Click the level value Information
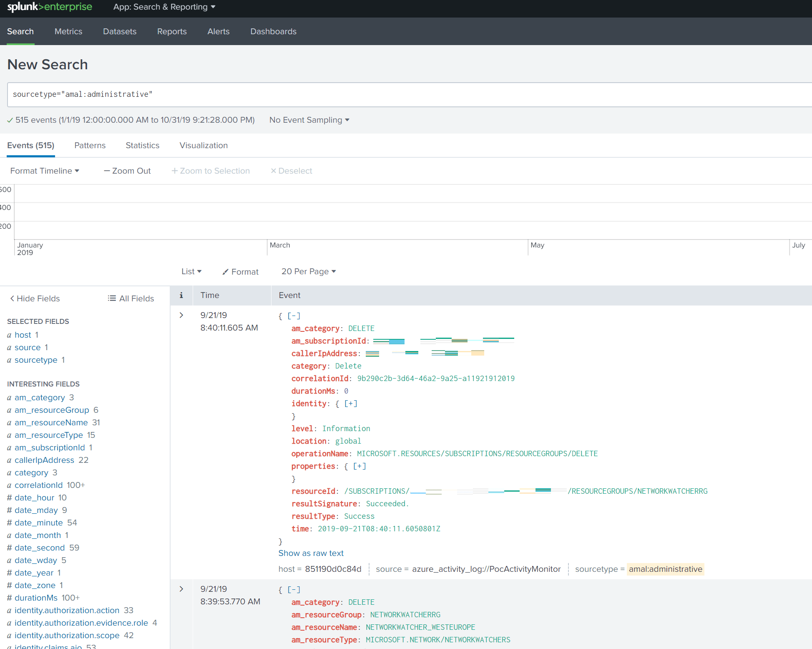Viewport: 812px width, 649px height. click(x=346, y=429)
